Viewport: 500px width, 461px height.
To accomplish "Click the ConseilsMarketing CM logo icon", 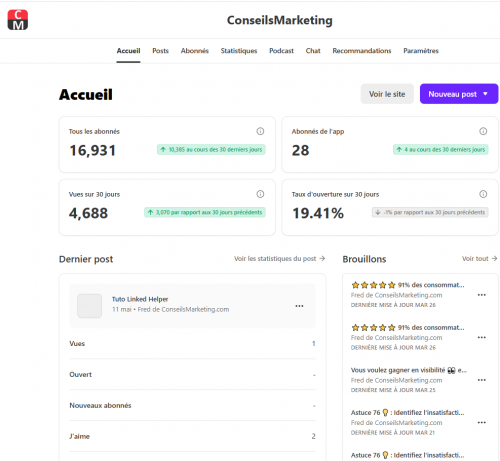I will 18,20.
